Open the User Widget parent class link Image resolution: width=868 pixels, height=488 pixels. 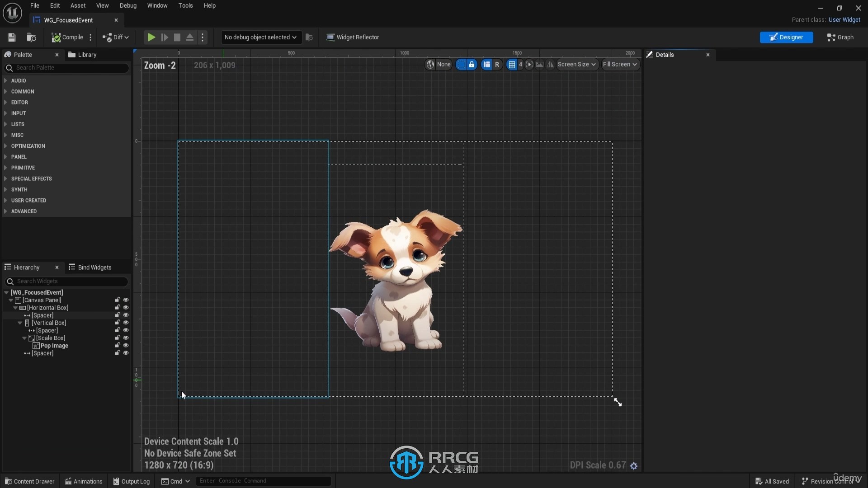(844, 20)
